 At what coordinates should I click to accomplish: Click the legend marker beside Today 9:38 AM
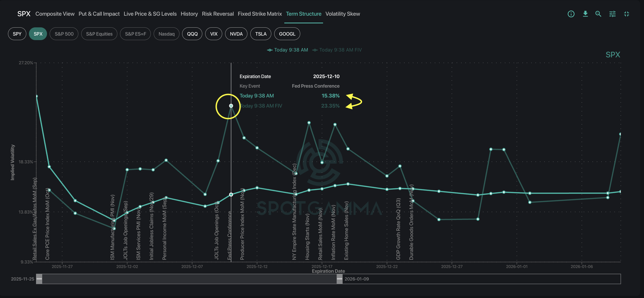pos(269,50)
